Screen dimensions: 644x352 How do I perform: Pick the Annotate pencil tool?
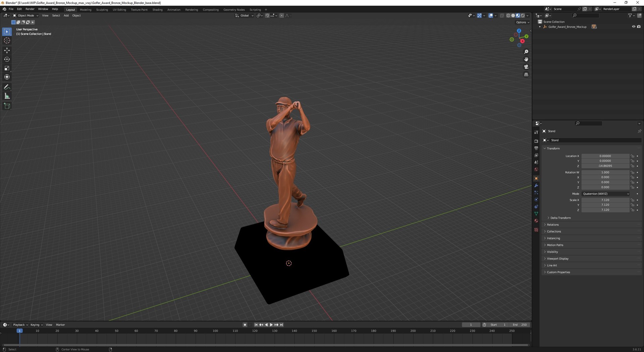coord(7,87)
